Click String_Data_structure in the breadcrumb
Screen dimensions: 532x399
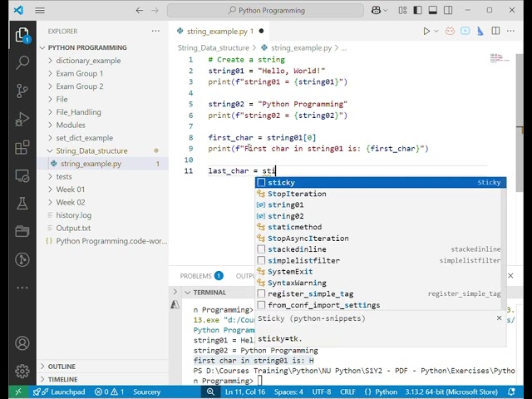pos(214,48)
